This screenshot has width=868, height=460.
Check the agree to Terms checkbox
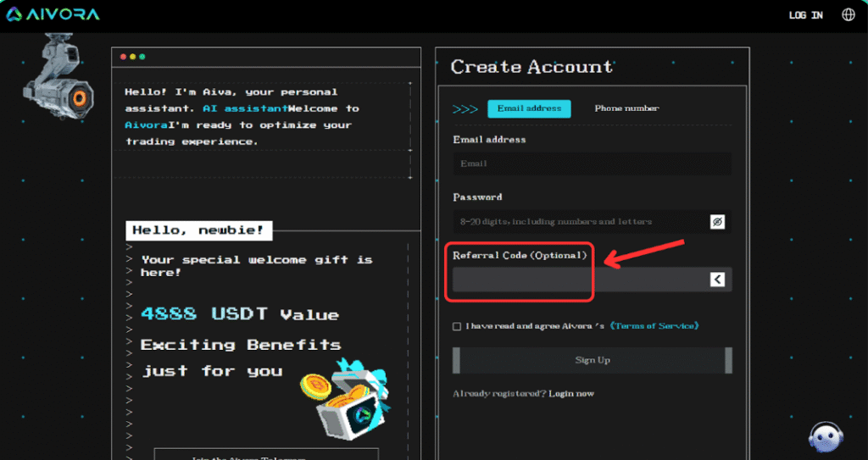(x=457, y=327)
